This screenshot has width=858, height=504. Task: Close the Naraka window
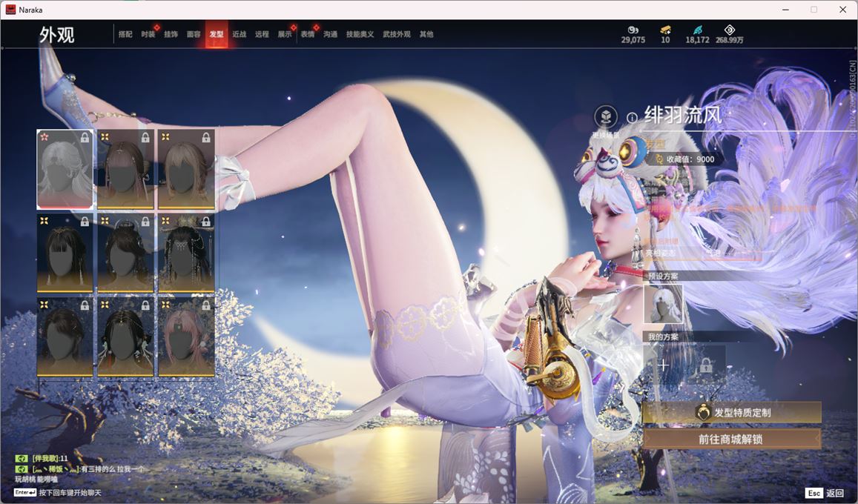click(x=842, y=10)
